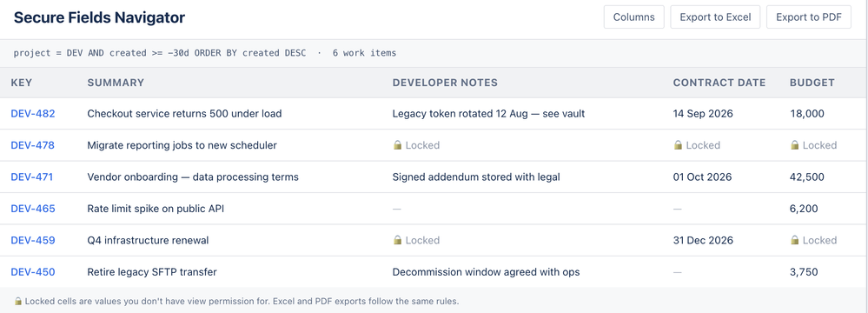868x313 pixels.
Task: Click the lock icon in DEV-459 Developer Notes
Action: pos(397,241)
